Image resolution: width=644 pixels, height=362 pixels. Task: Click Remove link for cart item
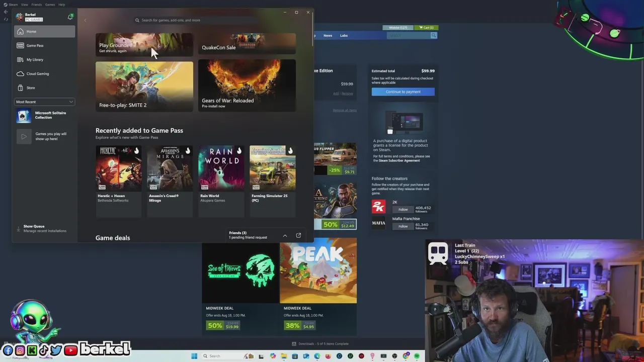(347, 94)
